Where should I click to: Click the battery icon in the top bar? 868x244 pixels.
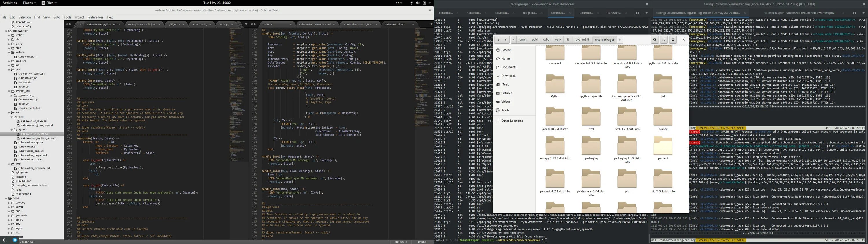point(424,3)
